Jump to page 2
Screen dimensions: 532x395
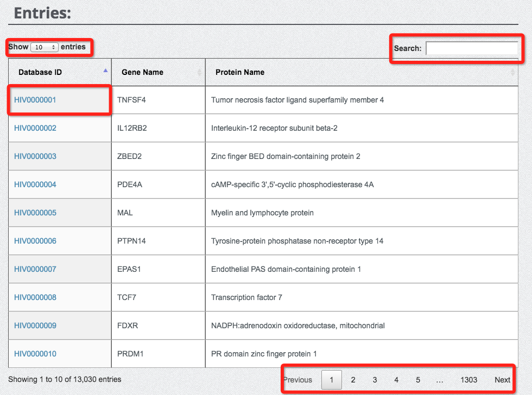pyautogui.click(x=353, y=380)
